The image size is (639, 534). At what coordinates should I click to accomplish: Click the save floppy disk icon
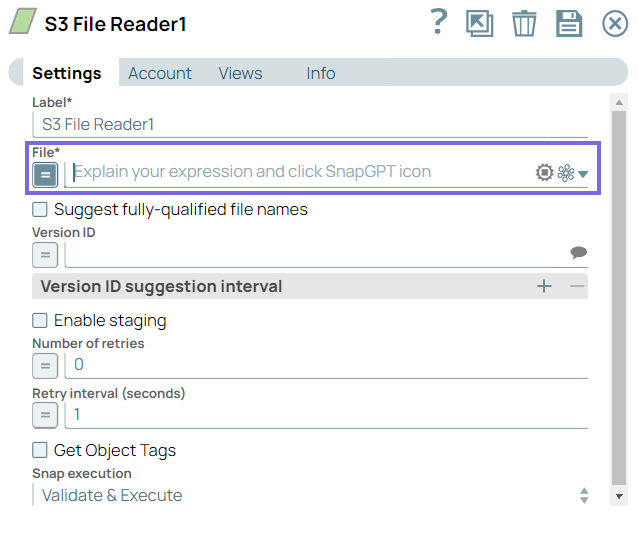click(569, 24)
